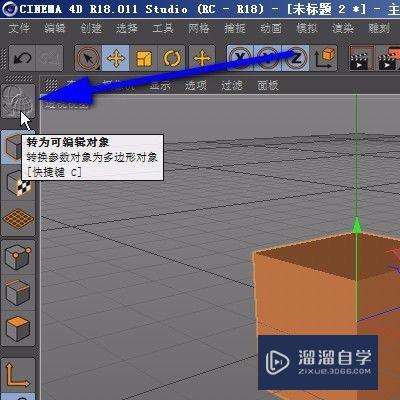Select the orange cube in viewport
Screen dimensions: 400x400
[327, 310]
